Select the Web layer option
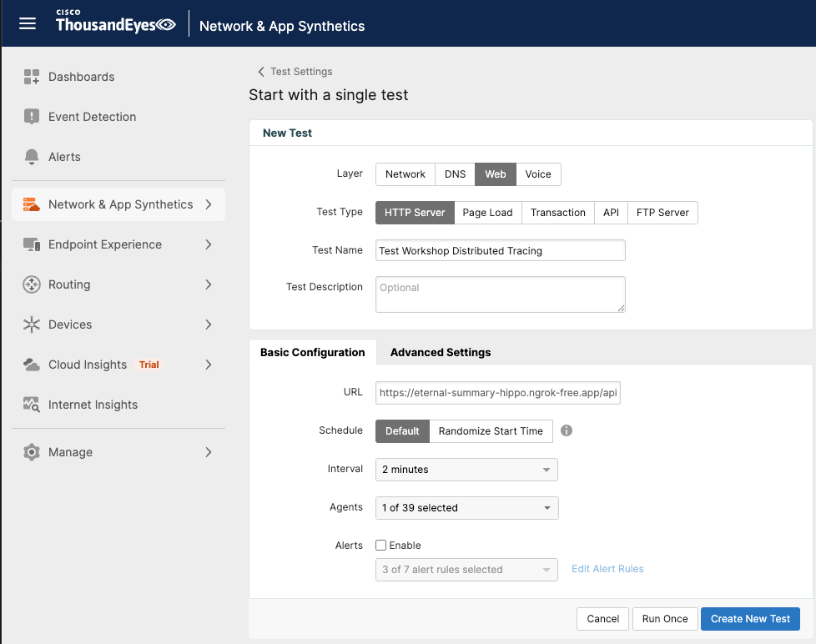The width and height of the screenshot is (816, 644). pyautogui.click(x=496, y=174)
